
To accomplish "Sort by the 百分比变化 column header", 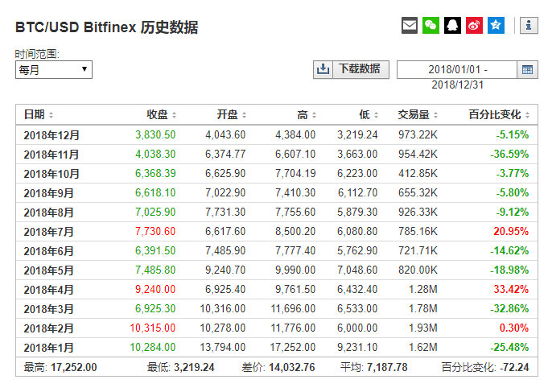I will tap(499, 114).
